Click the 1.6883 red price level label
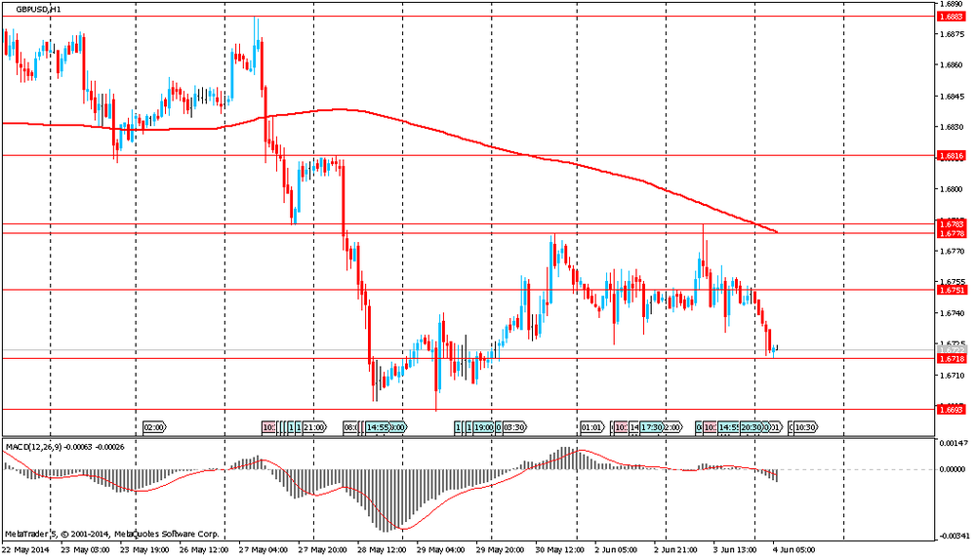Image resolution: width=976 pixels, height=560 pixels. click(951, 17)
